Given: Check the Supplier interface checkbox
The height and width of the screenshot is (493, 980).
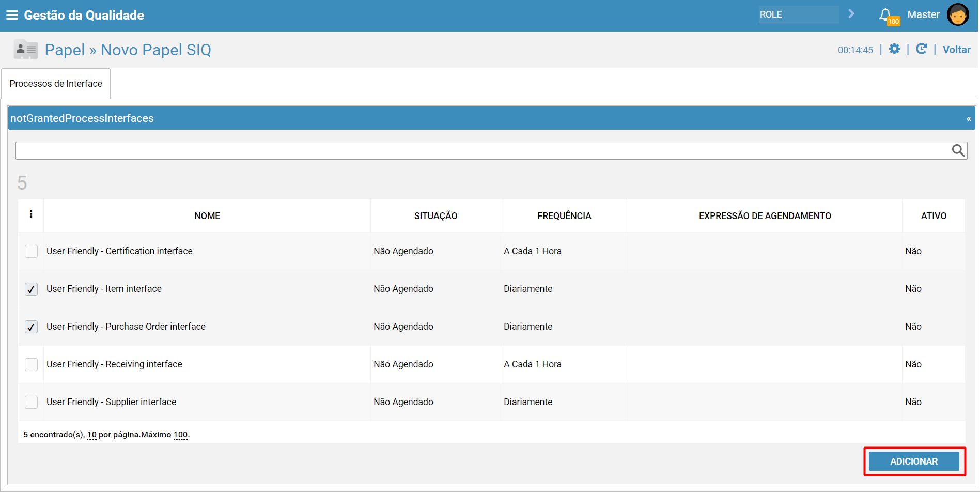Looking at the screenshot, I should tap(31, 402).
